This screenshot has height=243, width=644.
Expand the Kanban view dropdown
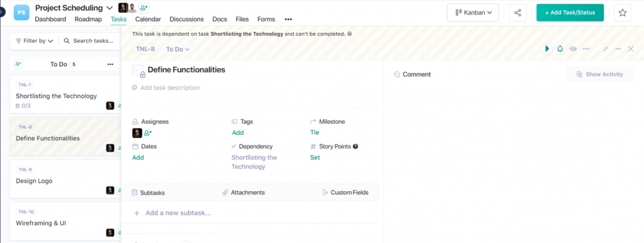coord(473,13)
